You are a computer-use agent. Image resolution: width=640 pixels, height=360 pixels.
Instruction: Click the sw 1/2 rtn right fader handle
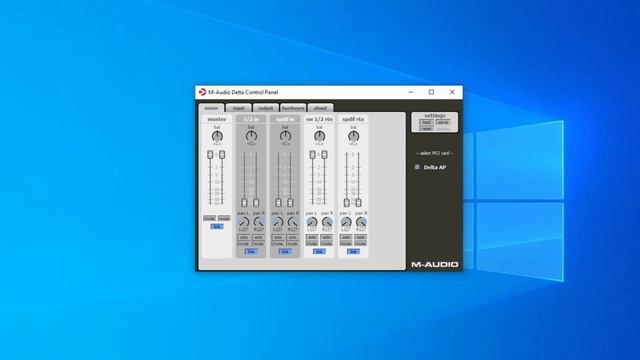coord(324,154)
